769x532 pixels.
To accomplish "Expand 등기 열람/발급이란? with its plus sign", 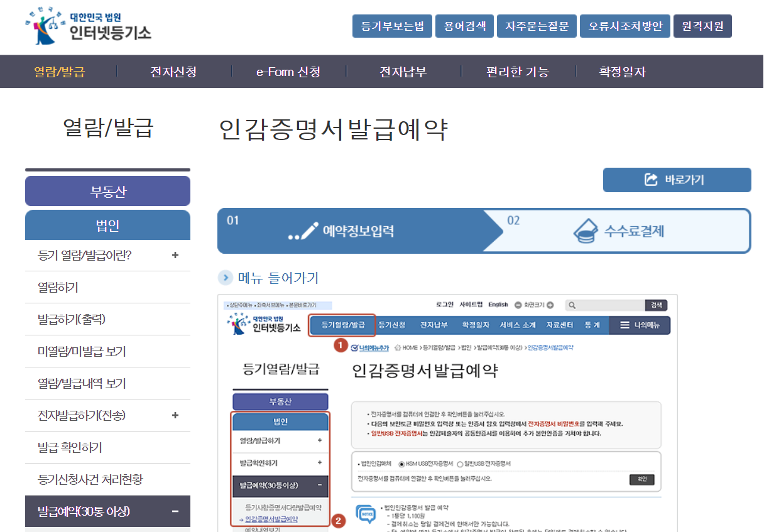I will click(x=175, y=256).
